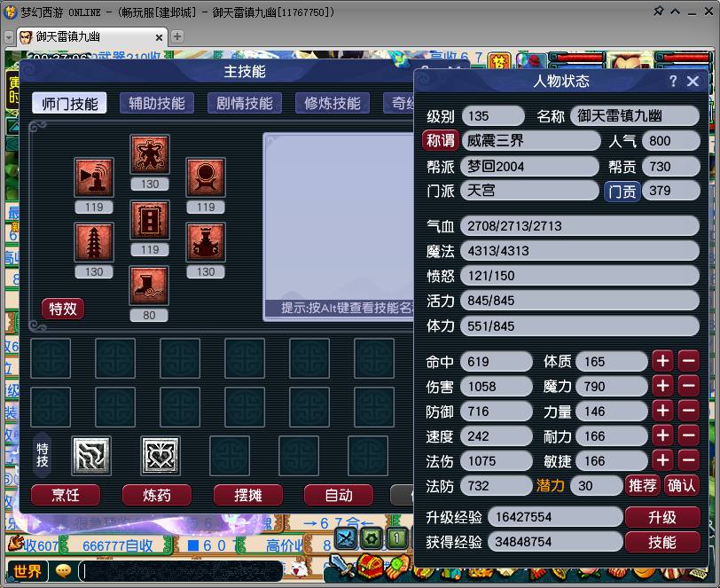Open the green gear settings icon near chat bar
Screen dimensions: 720x588
372,537
